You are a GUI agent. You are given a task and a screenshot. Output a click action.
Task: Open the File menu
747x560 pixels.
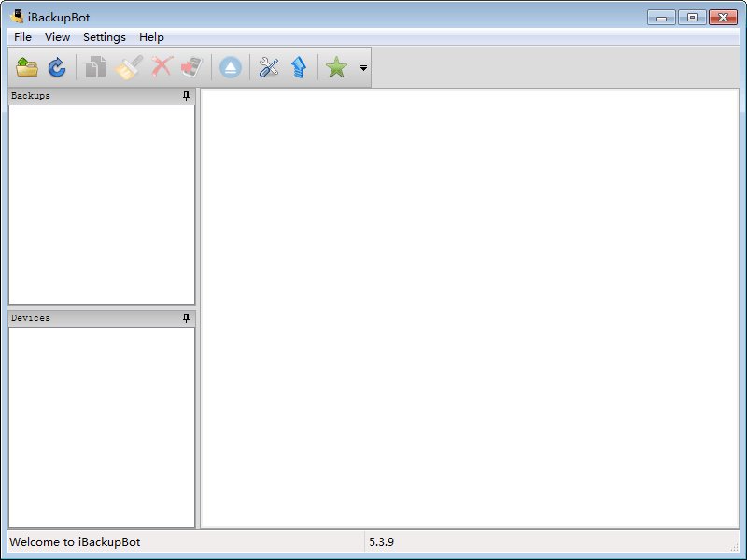(22, 37)
